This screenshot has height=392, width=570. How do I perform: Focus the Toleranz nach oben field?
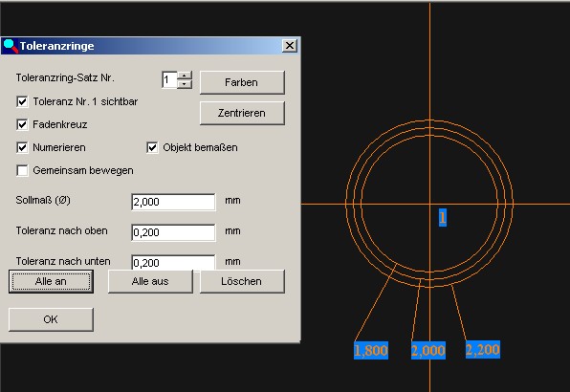tap(173, 232)
